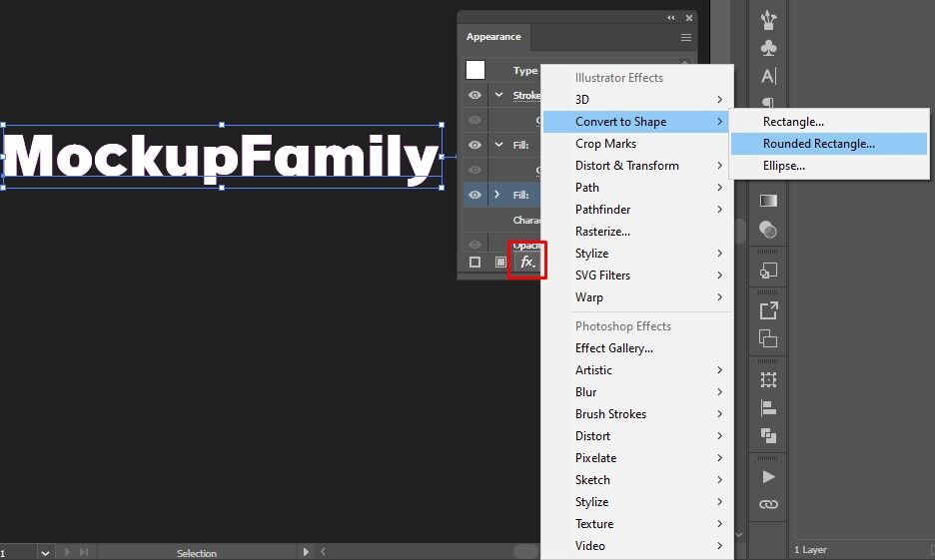Click the white Type color thumbnail

pos(475,70)
